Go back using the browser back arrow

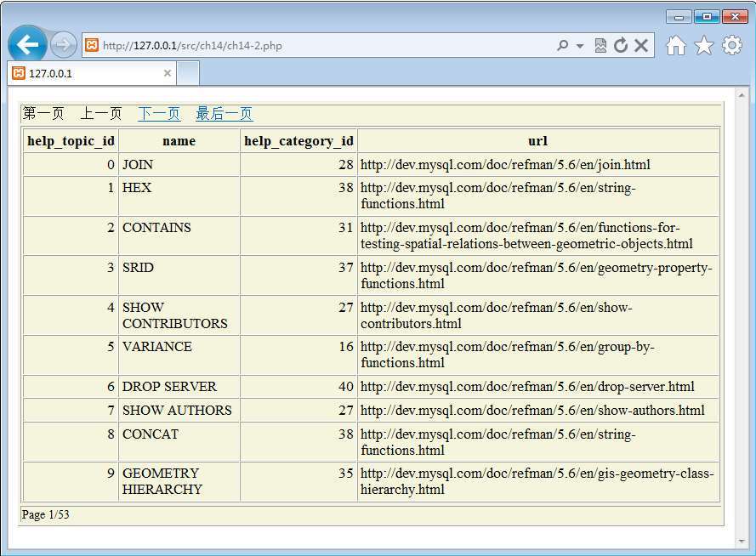point(27,45)
